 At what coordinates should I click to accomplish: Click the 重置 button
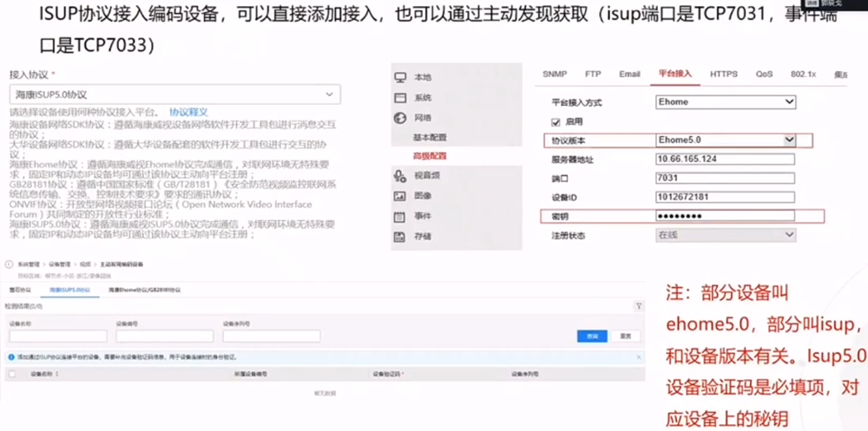[625, 336]
